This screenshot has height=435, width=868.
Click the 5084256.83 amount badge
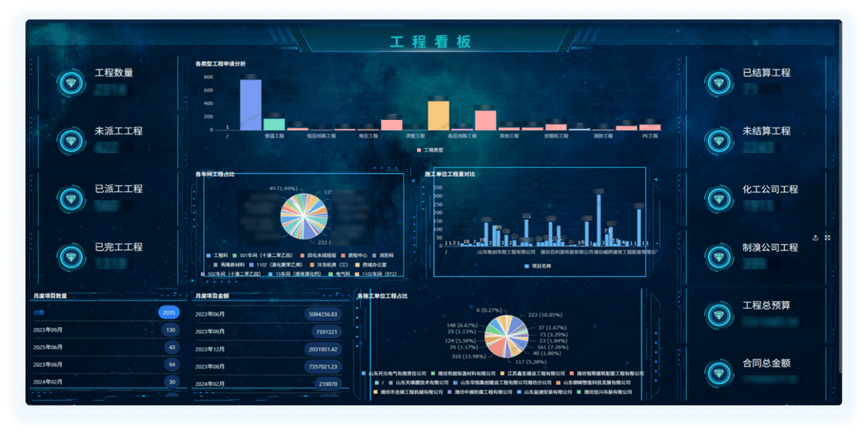(x=322, y=314)
